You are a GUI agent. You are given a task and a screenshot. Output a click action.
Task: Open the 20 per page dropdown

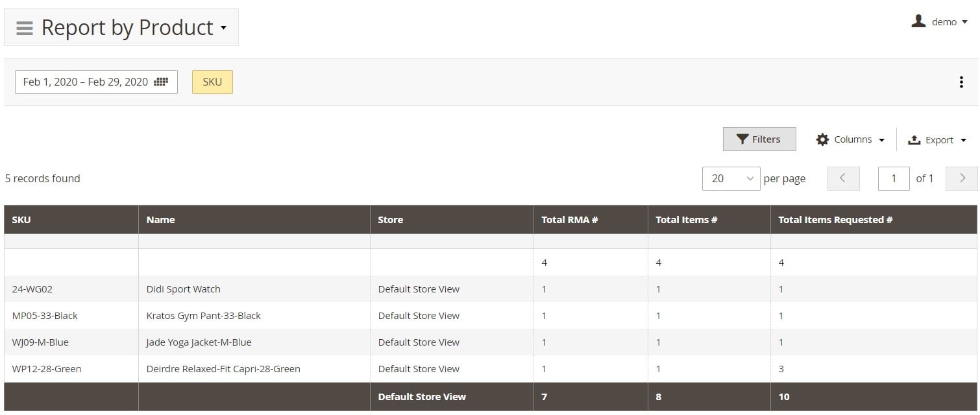click(x=731, y=178)
